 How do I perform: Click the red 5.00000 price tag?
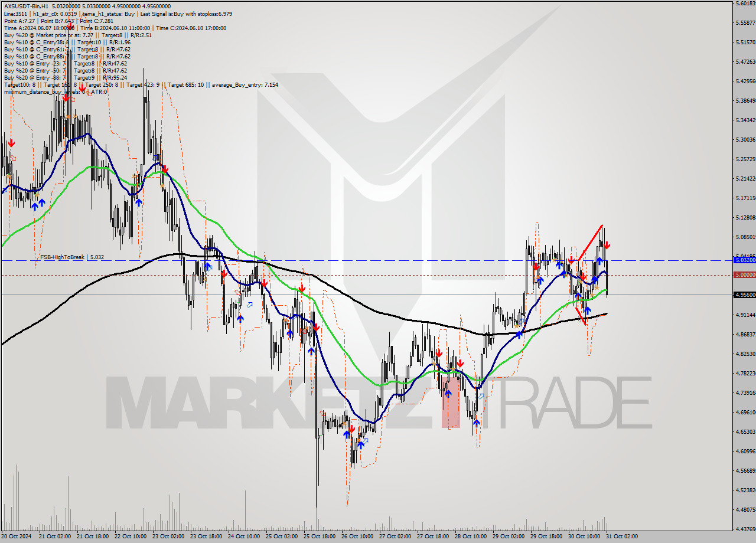click(745, 275)
